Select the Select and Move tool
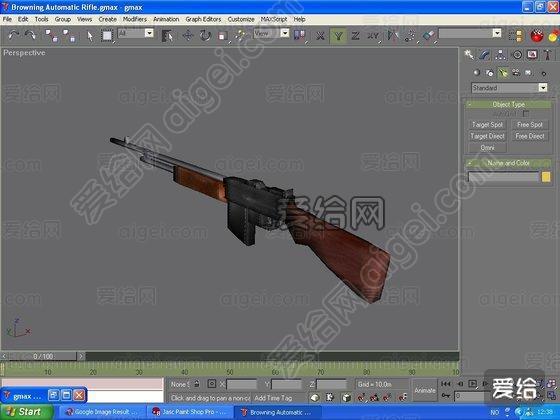Image resolution: width=560 pixels, height=420 pixels. (187, 35)
